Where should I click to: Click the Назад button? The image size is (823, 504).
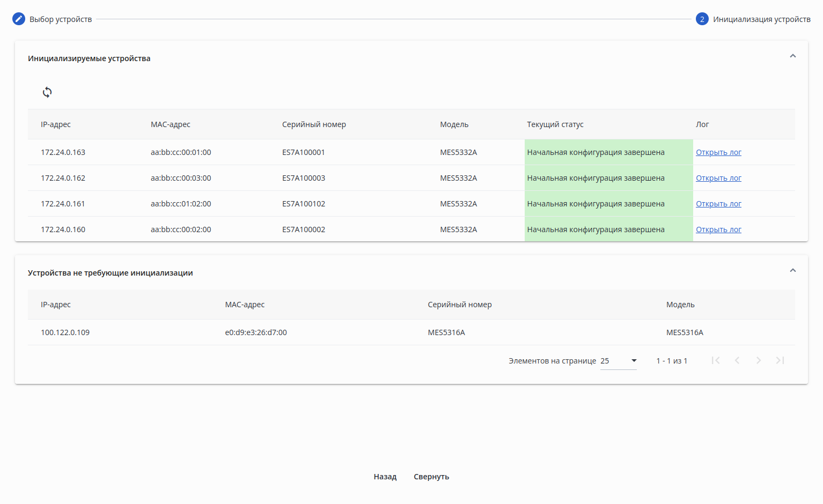(x=385, y=477)
